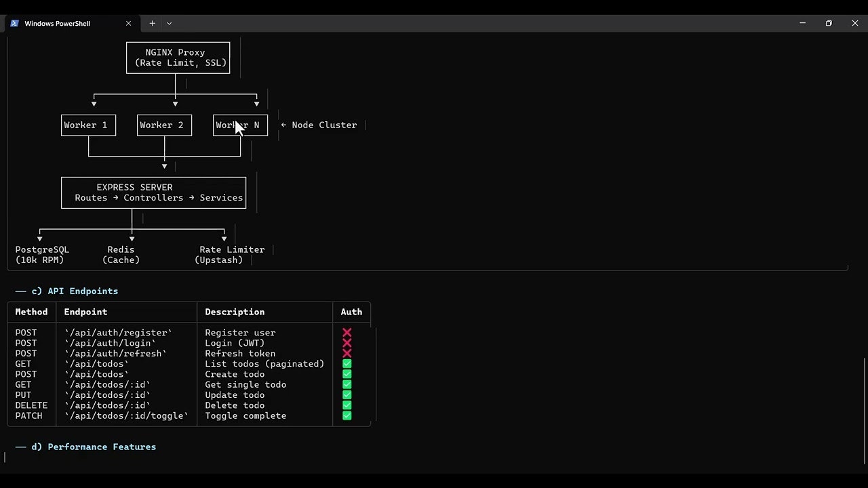Image resolution: width=868 pixels, height=488 pixels.
Task: Click the "Redis" label
Action: [121, 249]
